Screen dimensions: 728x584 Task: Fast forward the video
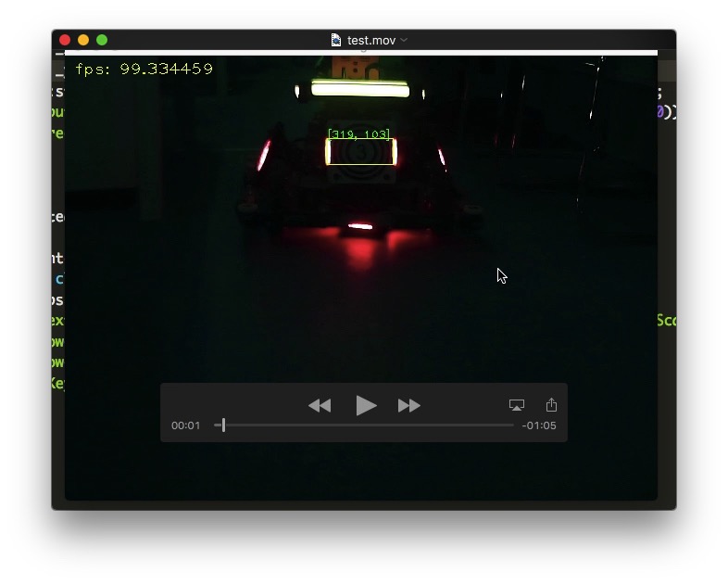point(409,406)
